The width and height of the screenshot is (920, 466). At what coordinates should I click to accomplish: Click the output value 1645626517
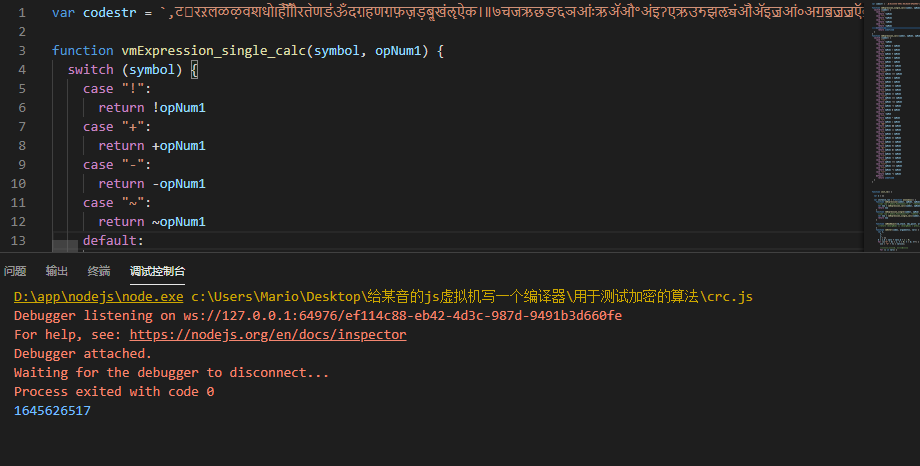click(52, 411)
